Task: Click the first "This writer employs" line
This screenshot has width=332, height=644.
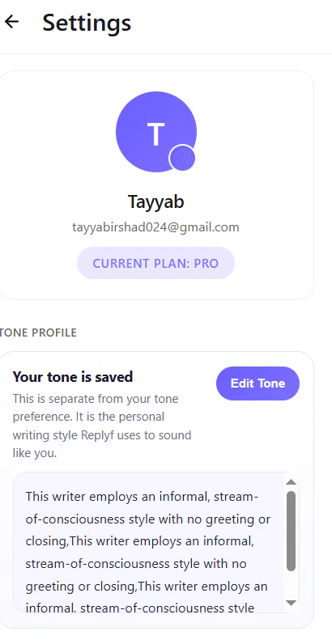Action: [143, 497]
